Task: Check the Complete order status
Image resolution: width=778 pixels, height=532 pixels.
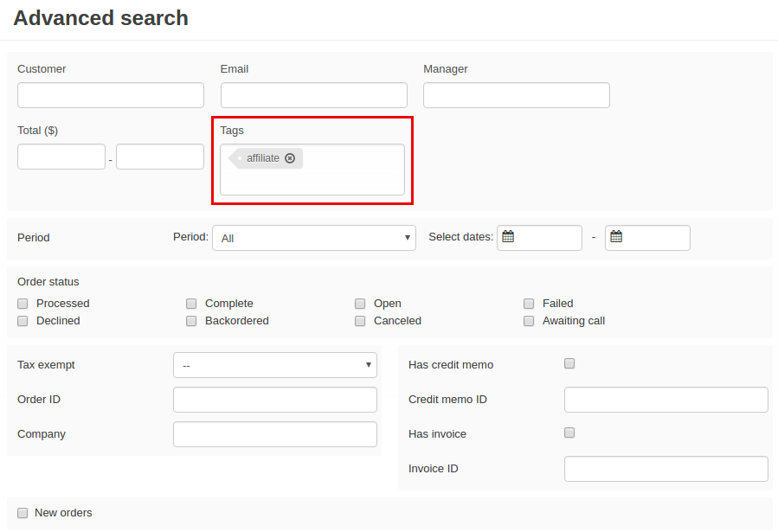Action: pyautogui.click(x=191, y=304)
